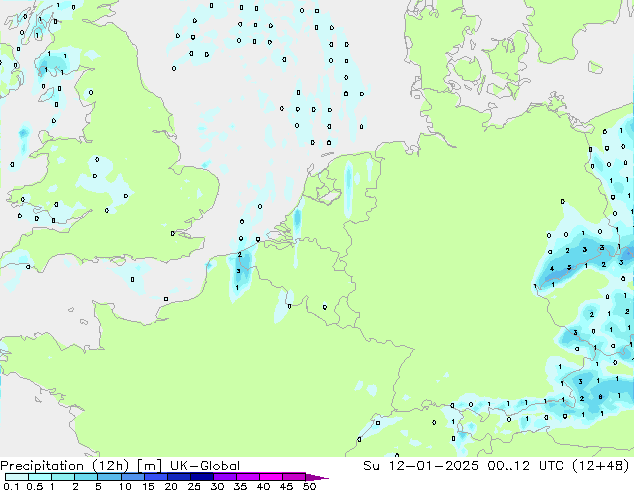The image size is (634, 490).
Task: Click the 0.5–1 precipitation legend swatch
Action: pyautogui.click(x=40, y=477)
